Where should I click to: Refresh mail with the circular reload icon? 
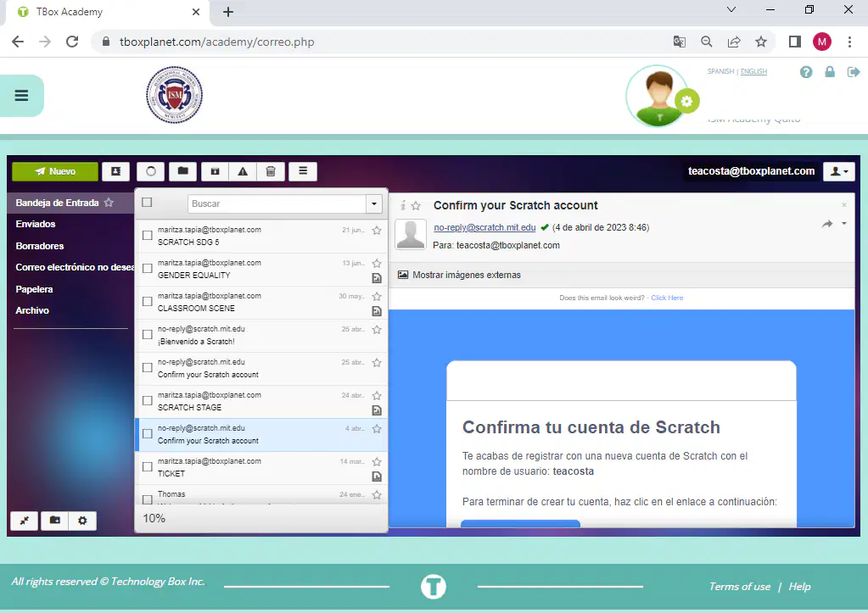pos(150,171)
